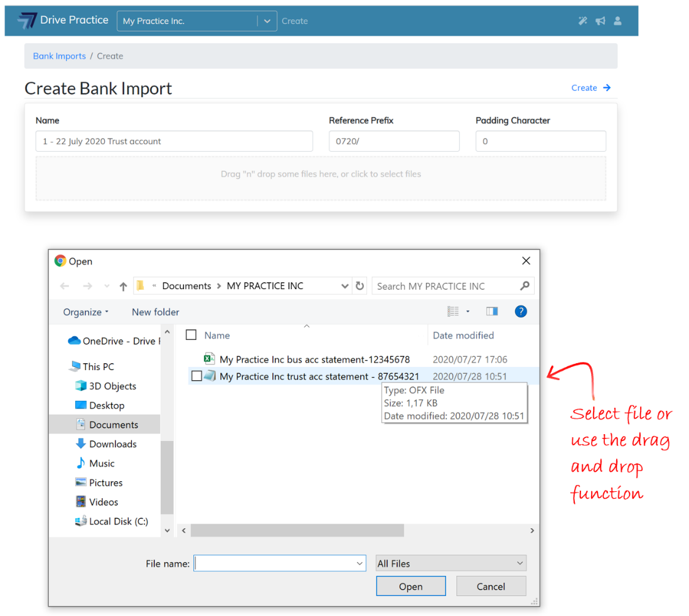Open the All Files type dropdown
689x616 pixels.
[451, 563]
